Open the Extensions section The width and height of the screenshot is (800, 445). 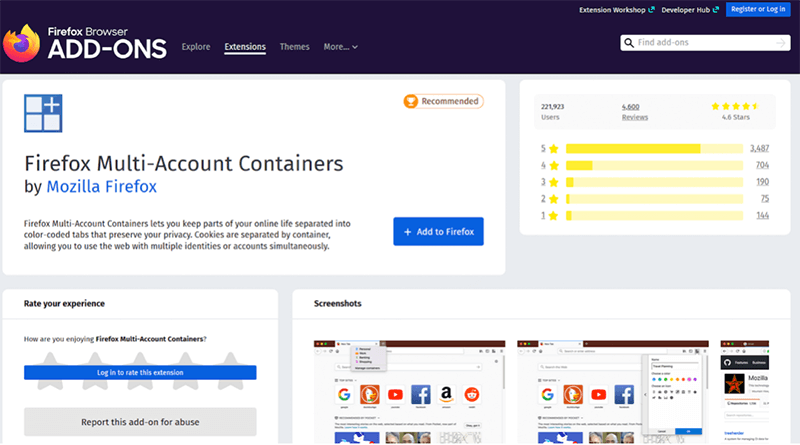[245, 47]
